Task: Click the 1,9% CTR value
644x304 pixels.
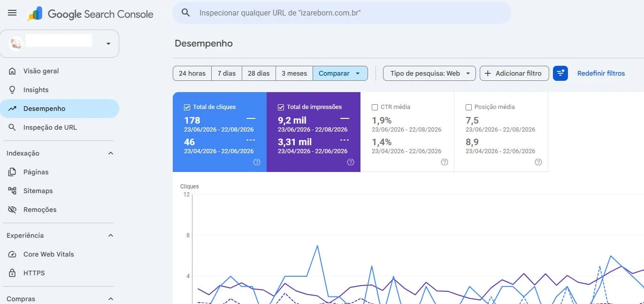Action: tap(382, 120)
